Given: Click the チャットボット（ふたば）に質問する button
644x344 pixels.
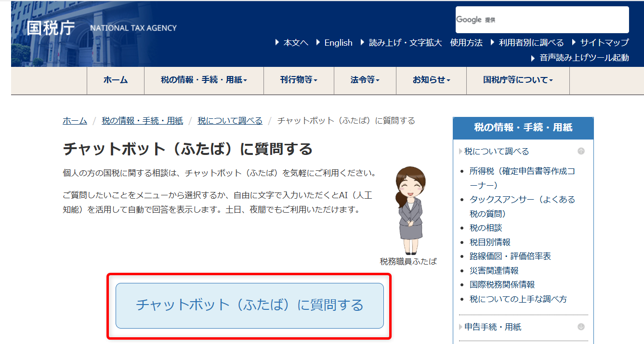Looking at the screenshot, I should pos(250,306).
